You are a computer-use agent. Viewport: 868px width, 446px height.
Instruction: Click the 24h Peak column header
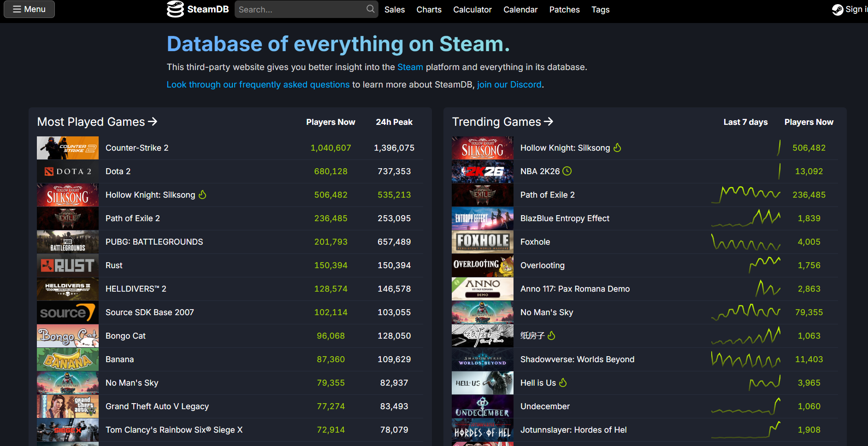coord(394,122)
